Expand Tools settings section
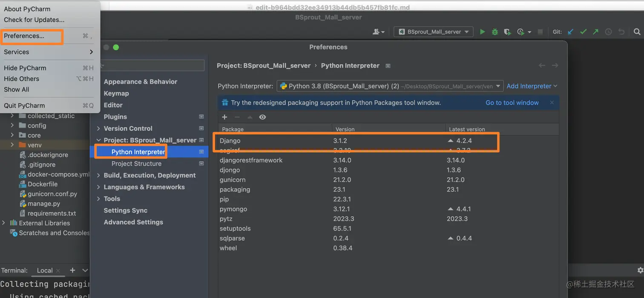The height and width of the screenshot is (298, 644). [x=98, y=199]
